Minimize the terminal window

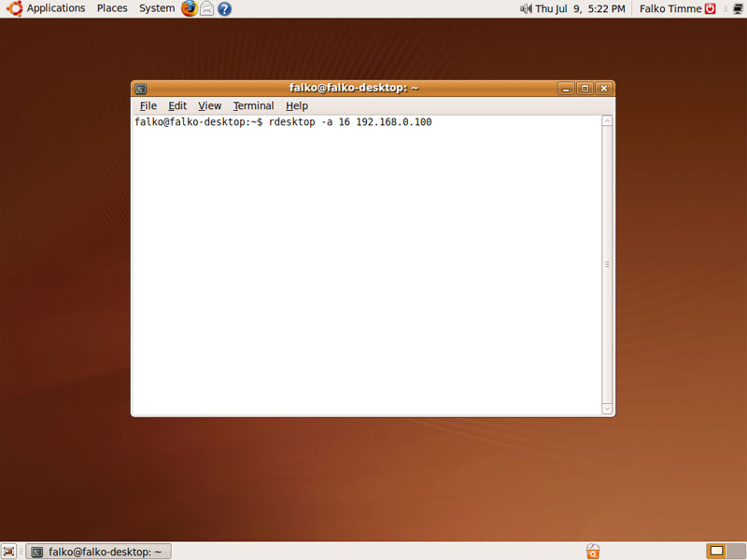tap(566, 89)
